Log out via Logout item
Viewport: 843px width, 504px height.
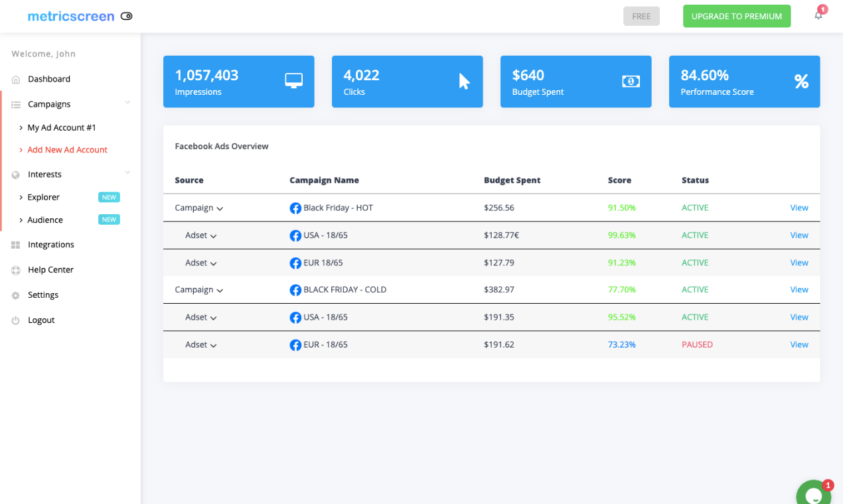tap(41, 320)
